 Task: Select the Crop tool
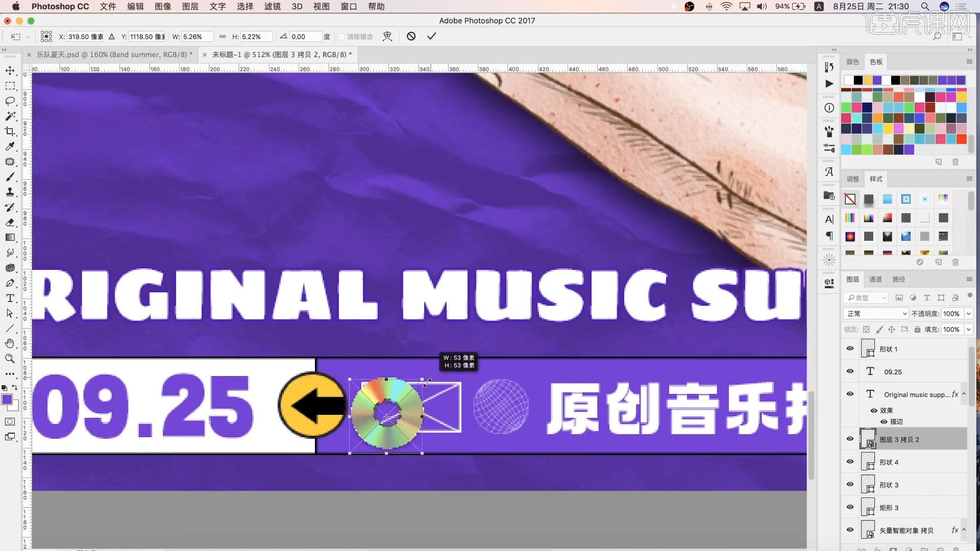tap(10, 131)
